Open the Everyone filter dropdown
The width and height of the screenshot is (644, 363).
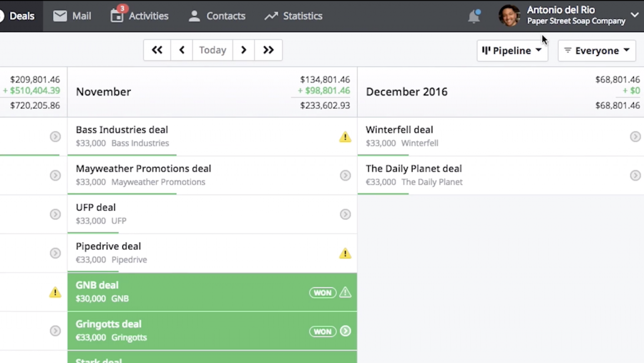(x=597, y=50)
